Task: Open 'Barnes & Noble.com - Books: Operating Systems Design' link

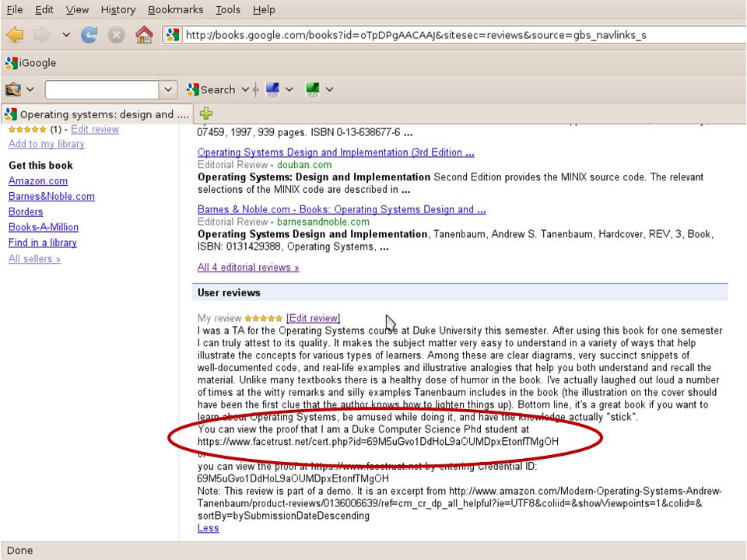Action: [342, 209]
